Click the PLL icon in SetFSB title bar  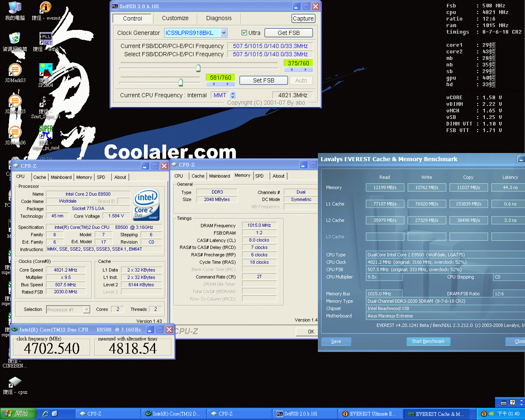point(115,6)
